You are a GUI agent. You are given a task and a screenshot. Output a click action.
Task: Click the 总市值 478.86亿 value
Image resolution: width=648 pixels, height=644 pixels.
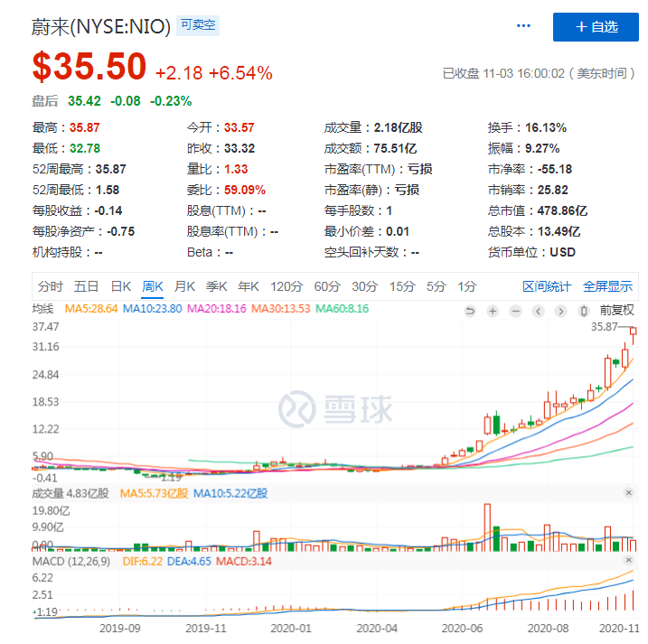562,210
